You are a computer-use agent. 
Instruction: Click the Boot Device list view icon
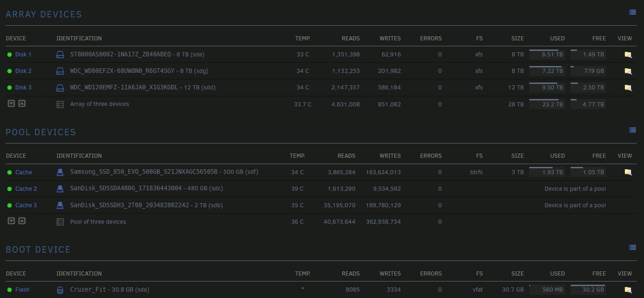(633, 248)
